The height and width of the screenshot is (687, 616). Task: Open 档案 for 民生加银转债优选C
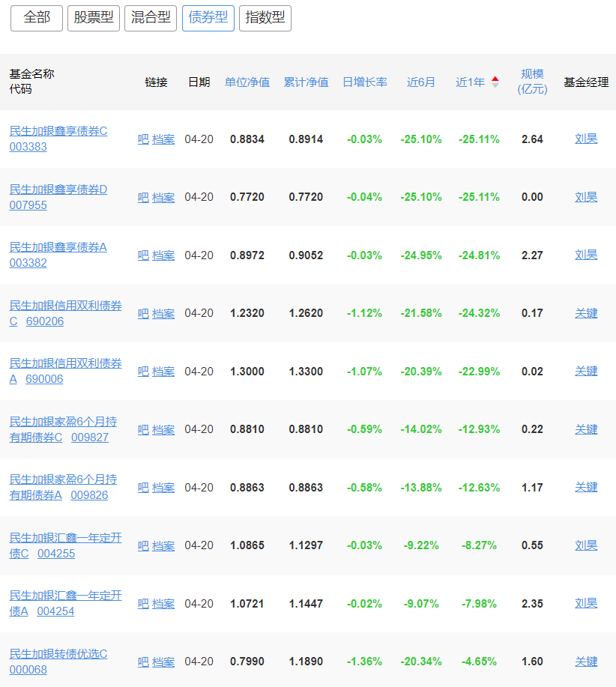tap(163, 662)
